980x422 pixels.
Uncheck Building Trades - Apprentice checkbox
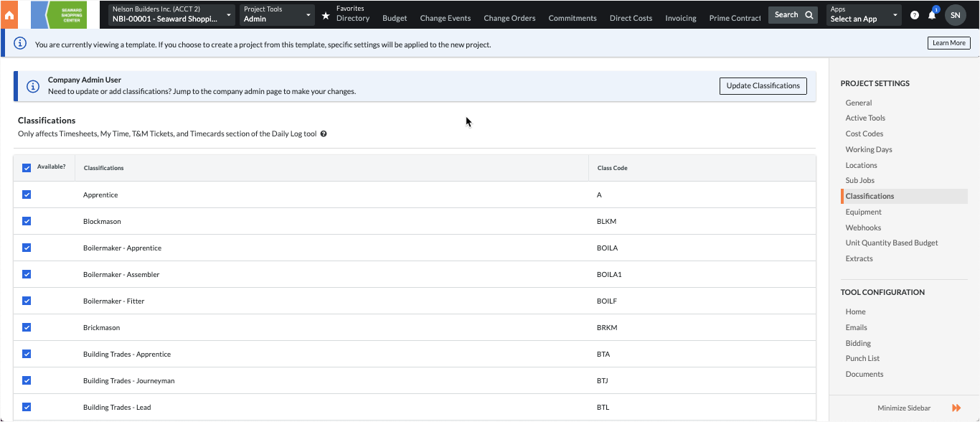(27, 354)
